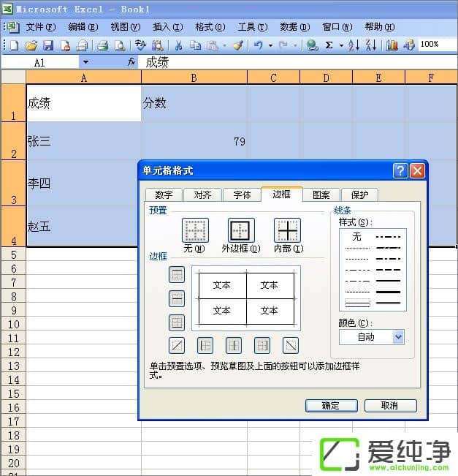Screen dimensions: 458x476
Task: Open the Chart Wizard icon
Action: click(x=392, y=45)
